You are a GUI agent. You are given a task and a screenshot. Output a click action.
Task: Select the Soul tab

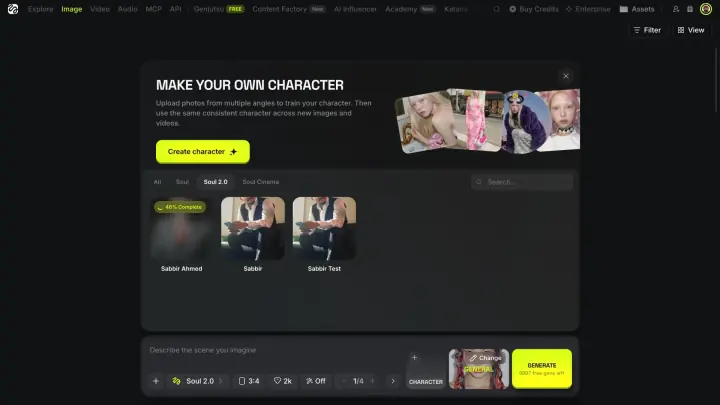coord(182,182)
